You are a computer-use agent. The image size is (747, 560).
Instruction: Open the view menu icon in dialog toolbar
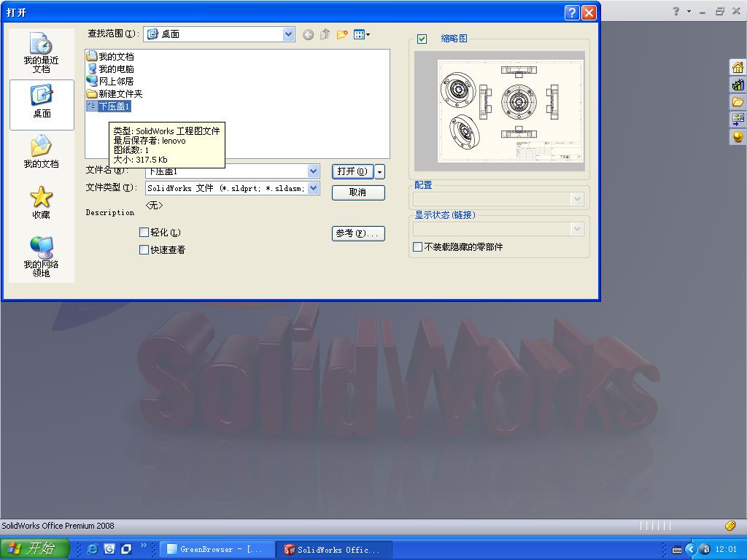tap(361, 34)
